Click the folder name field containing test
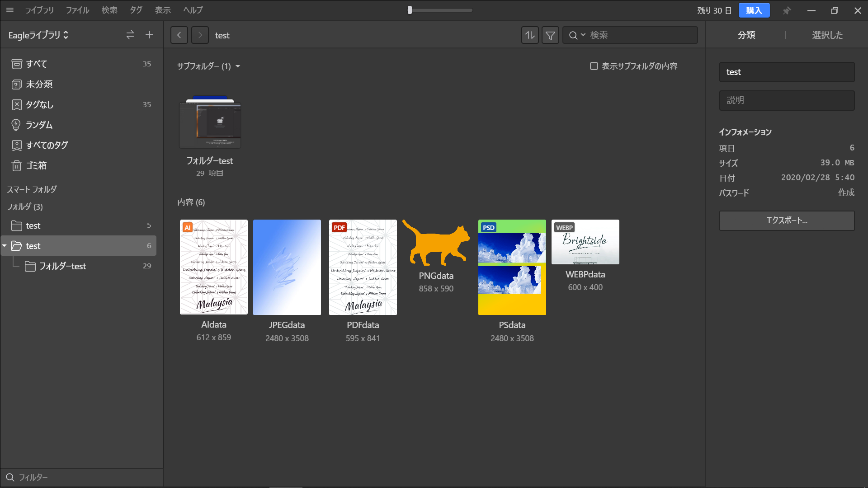868x488 pixels. (x=787, y=72)
